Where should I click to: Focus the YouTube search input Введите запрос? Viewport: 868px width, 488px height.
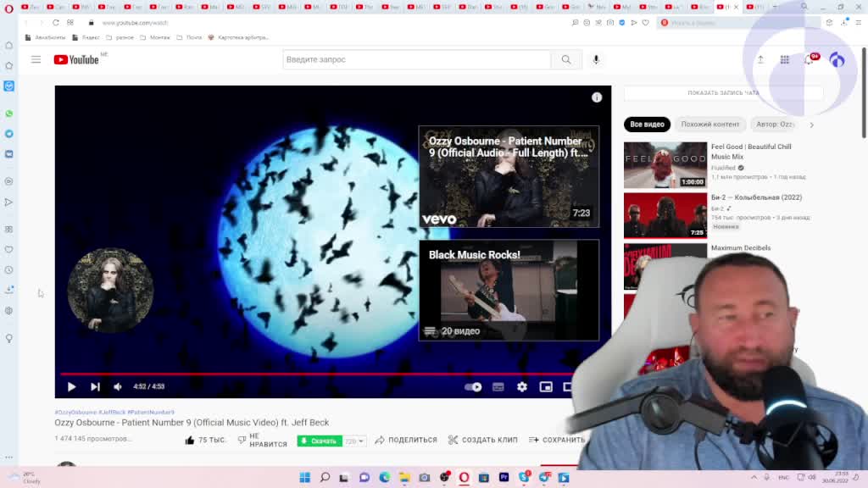click(x=416, y=60)
